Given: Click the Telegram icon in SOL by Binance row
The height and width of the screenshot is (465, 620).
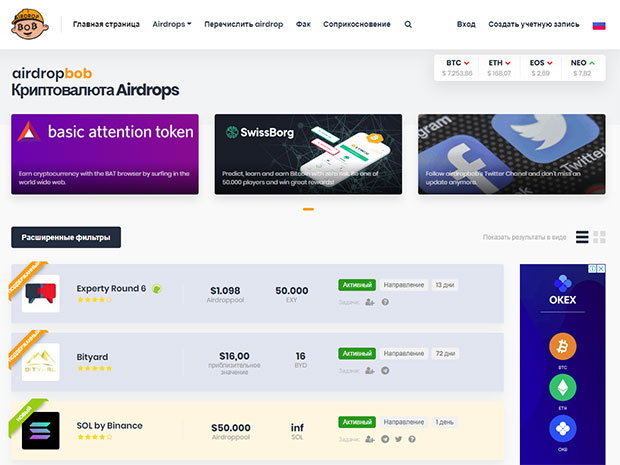Looking at the screenshot, I should click(x=385, y=439).
